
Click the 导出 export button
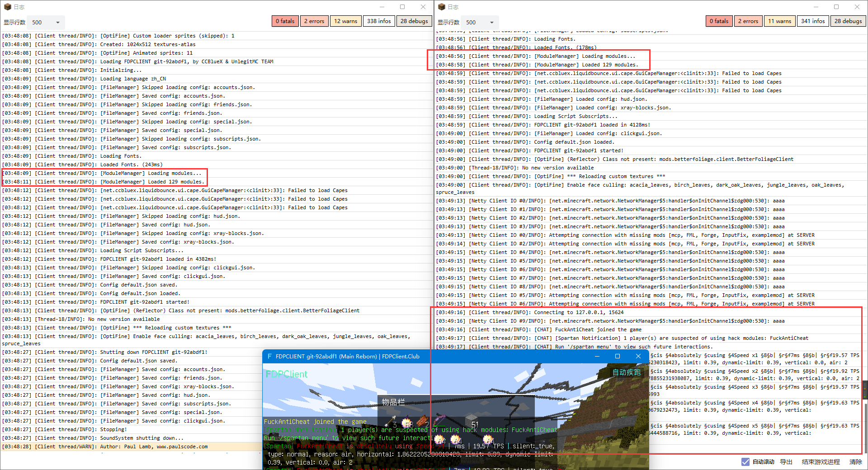[786, 462]
